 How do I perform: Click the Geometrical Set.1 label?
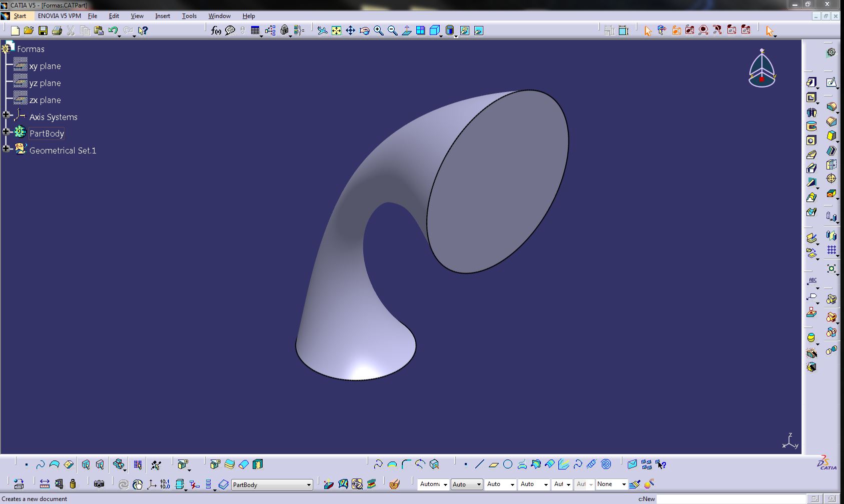coord(63,150)
